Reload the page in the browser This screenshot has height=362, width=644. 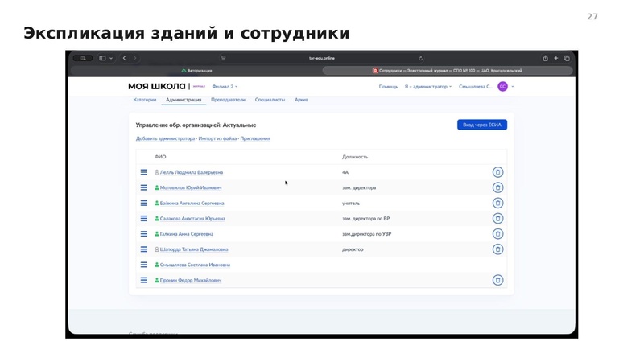click(x=420, y=58)
